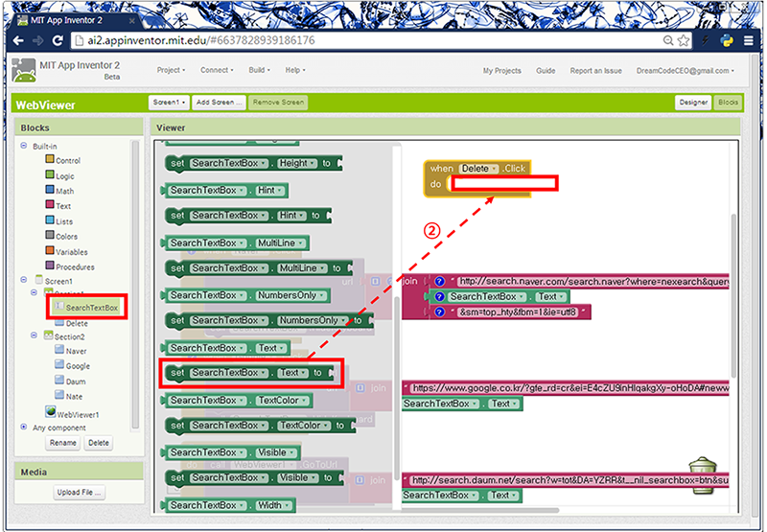Reload the page with refresh icon
The width and height of the screenshot is (767, 532).
tap(58, 40)
